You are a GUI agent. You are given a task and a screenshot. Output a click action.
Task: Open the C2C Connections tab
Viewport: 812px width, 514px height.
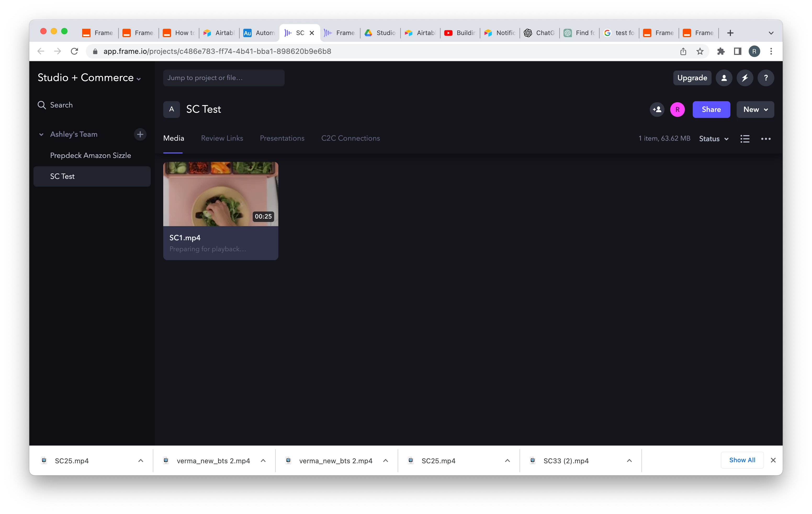(x=350, y=138)
